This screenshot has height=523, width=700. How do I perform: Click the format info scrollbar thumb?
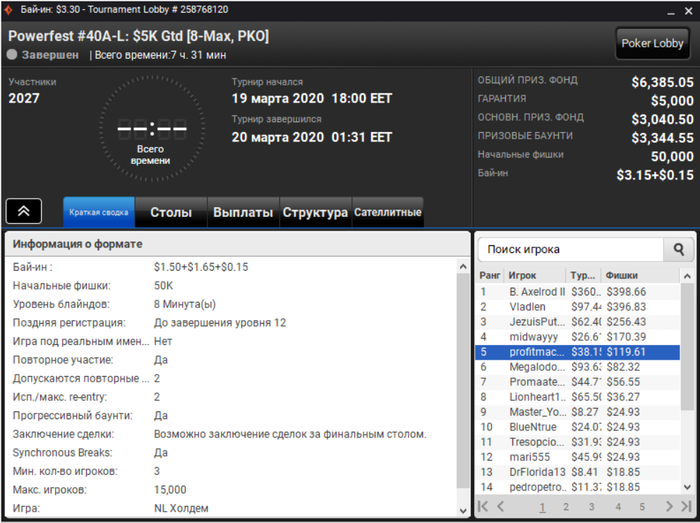point(463,381)
